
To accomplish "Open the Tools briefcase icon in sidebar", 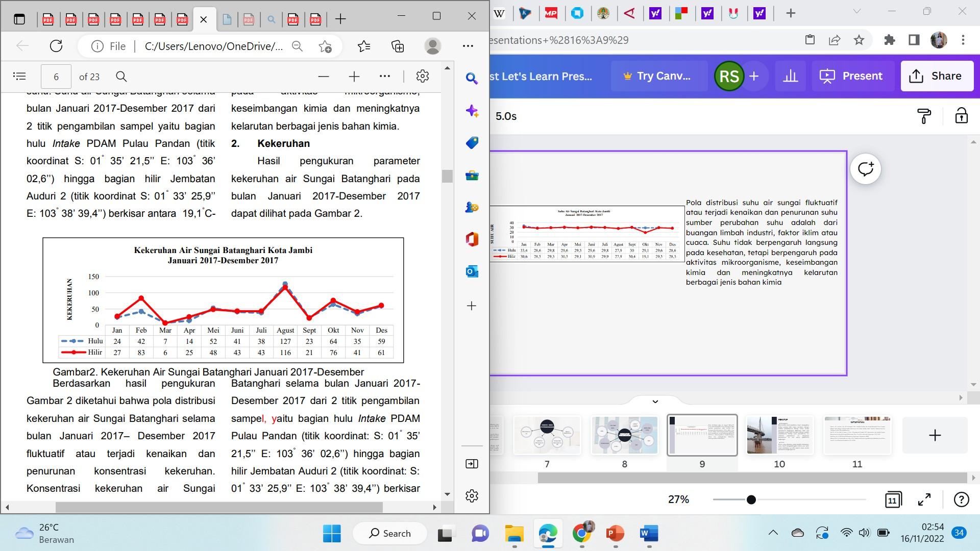I will point(472,176).
